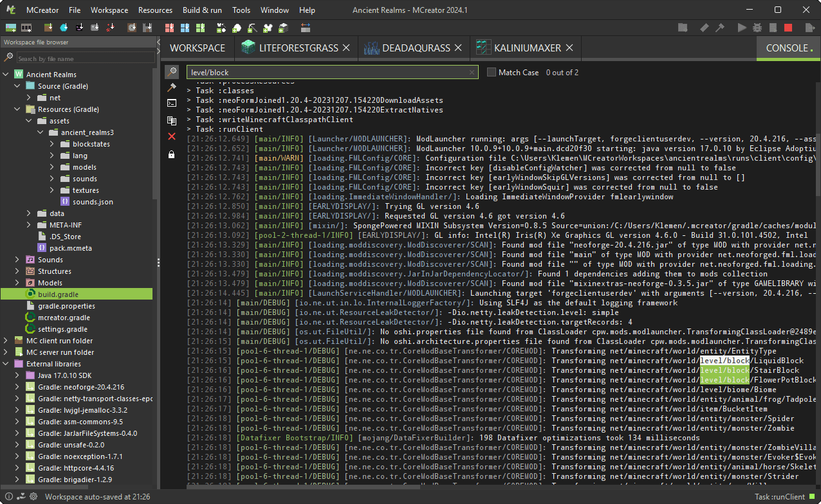Copy console log with the copy icon

point(171,120)
